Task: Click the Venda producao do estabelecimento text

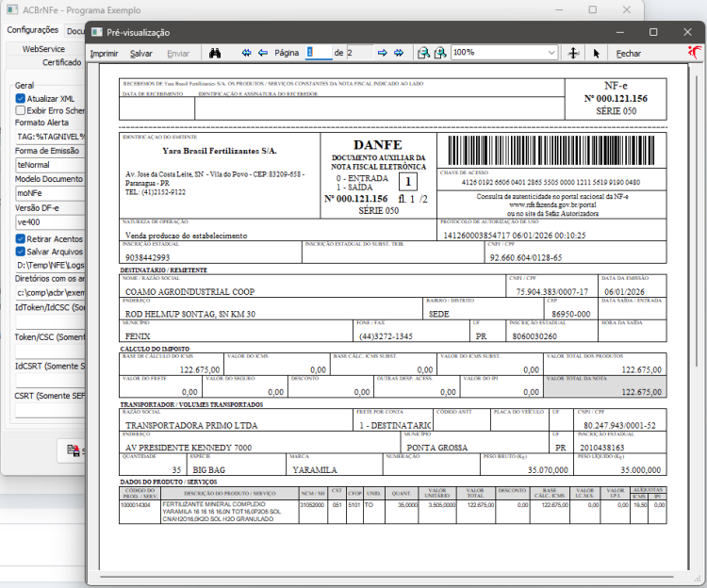Action: pos(187,236)
